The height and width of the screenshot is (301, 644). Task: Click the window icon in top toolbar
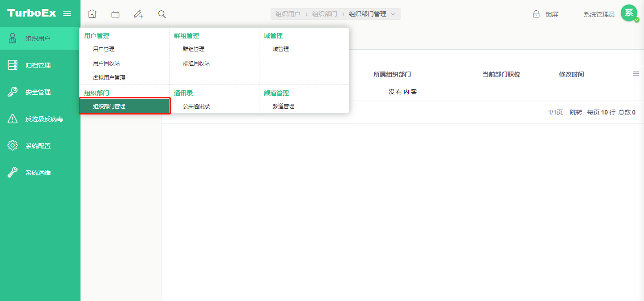coord(115,14)
